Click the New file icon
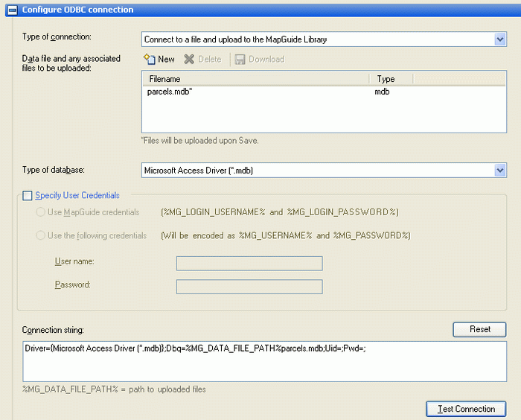The width and height of the screenshot is (521, 420). pos(150,59)
